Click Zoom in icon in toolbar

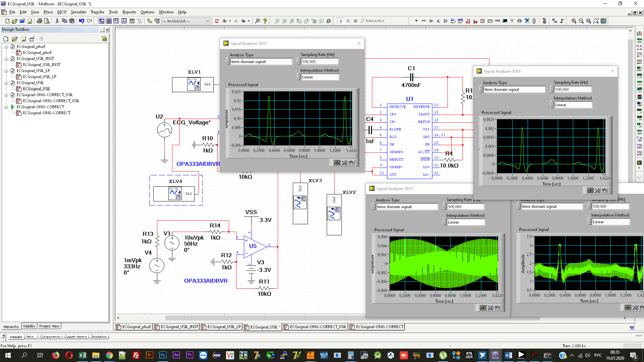[x=574, y=21]
